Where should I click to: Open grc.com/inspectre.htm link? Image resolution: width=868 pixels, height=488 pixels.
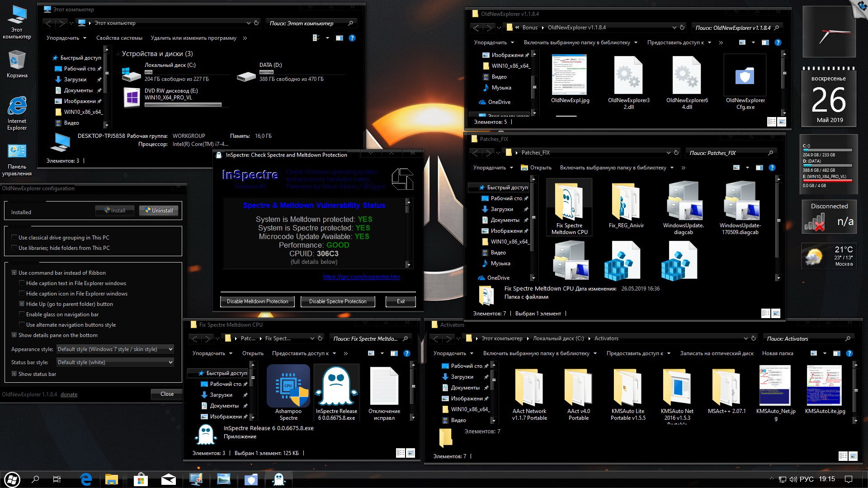pyautogui.click(x=362, y=277)
